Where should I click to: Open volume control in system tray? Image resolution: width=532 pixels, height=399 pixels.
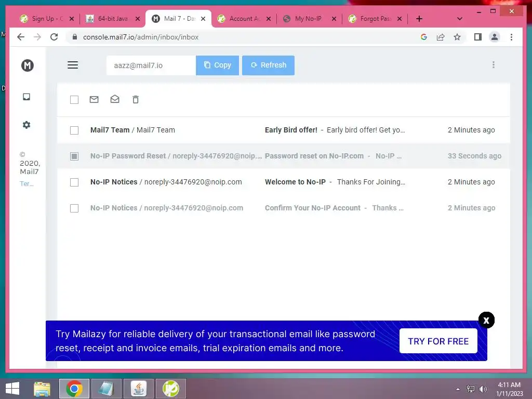tap(483, 389)
